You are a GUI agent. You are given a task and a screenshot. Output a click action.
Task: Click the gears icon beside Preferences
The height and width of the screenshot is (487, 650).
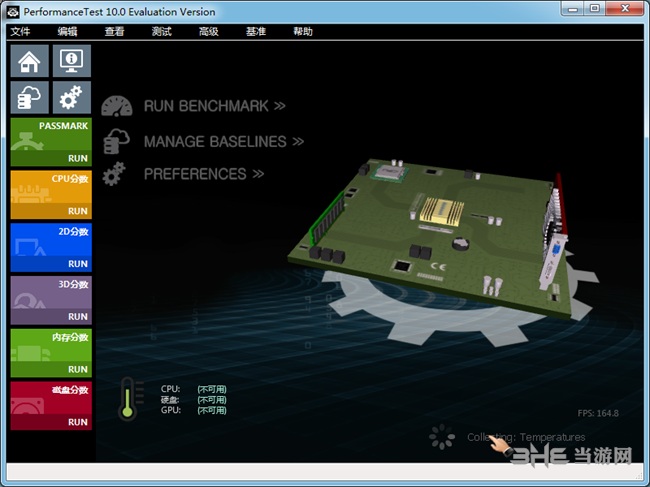[114, 174]
